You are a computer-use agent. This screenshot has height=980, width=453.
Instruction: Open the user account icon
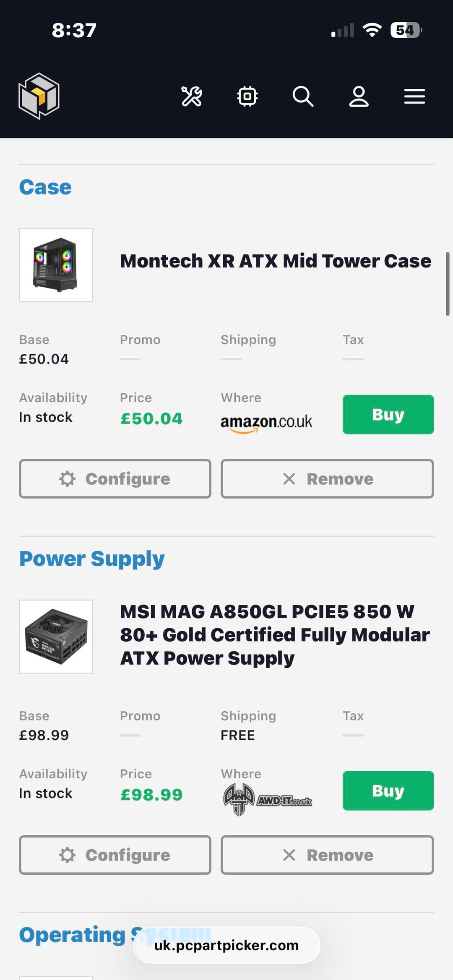click(359, 96)
